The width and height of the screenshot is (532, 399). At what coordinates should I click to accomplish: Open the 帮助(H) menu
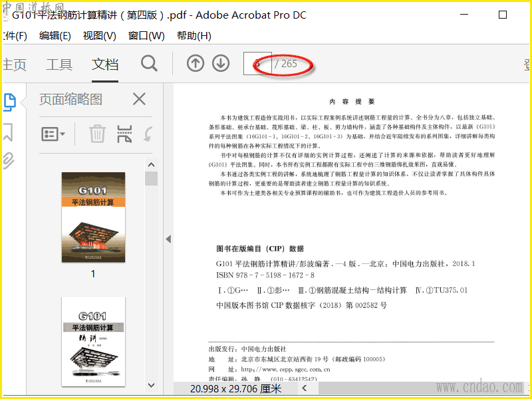(x=194, y=36)
